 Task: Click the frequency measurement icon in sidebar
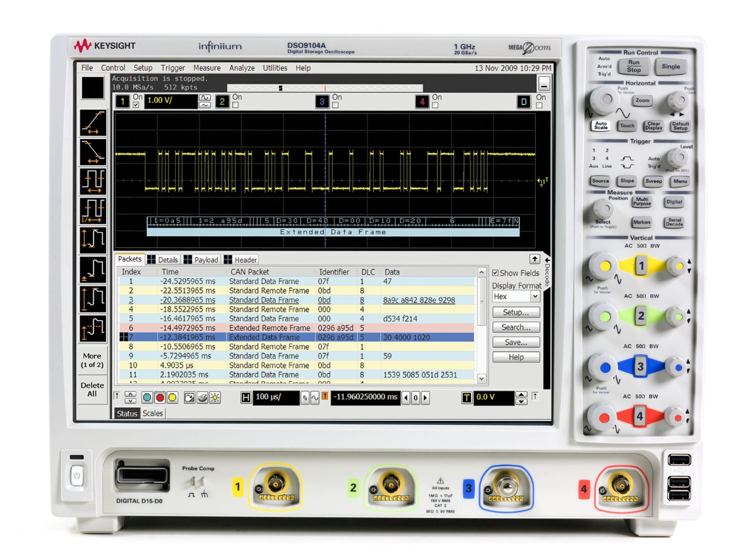[92, 211]
